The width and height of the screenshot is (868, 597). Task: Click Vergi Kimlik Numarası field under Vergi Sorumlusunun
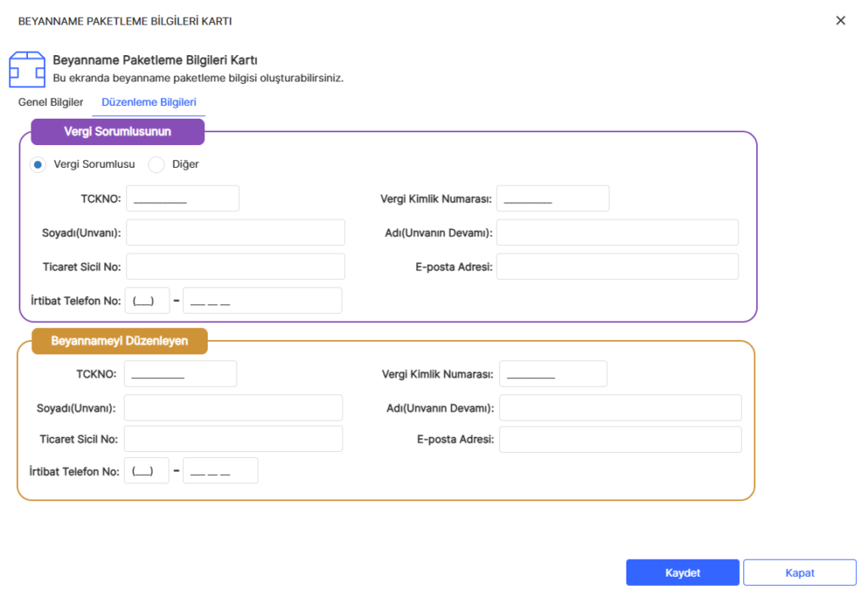[x=553, y=198]
